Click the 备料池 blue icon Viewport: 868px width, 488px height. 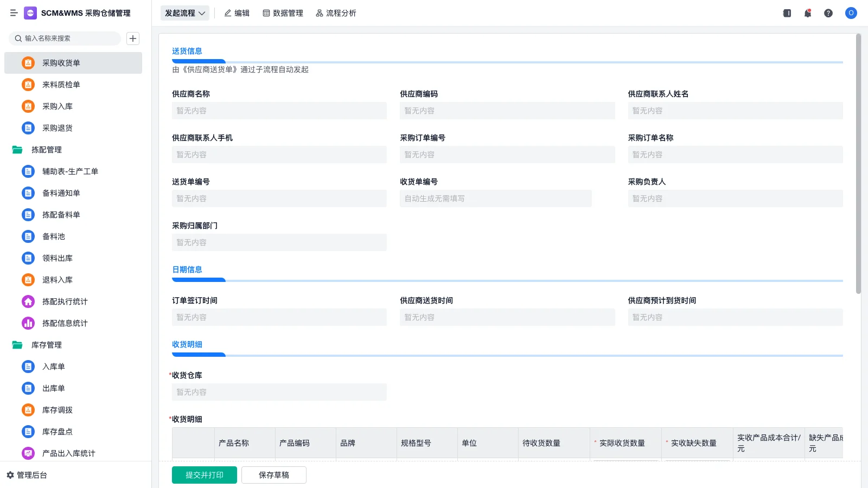click(x=28, y=236)
